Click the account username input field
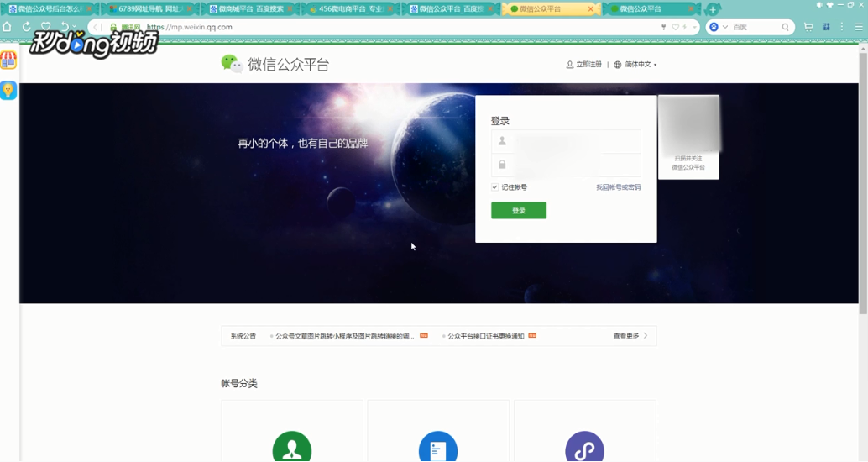868x462 pixels. point(566,141)
